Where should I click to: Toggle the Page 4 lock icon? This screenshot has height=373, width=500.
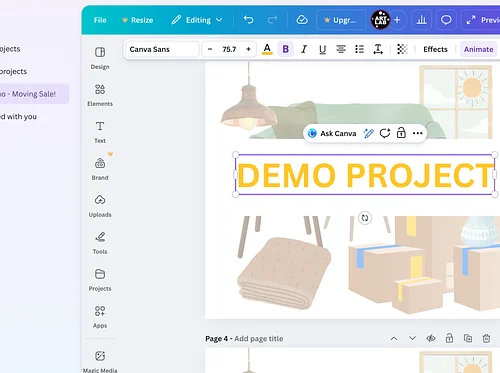coord(449,338)
